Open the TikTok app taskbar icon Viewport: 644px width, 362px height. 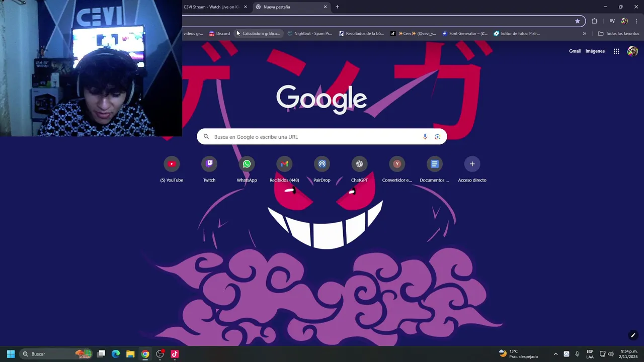[175, 354]
